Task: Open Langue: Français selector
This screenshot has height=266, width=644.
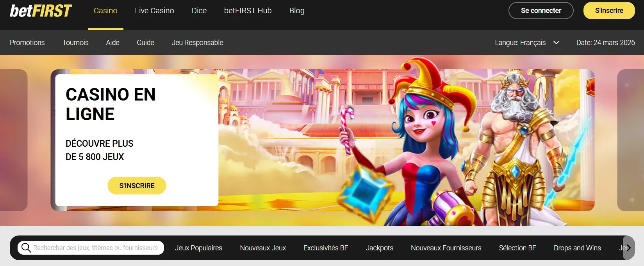Action: (x=527, y=43)
